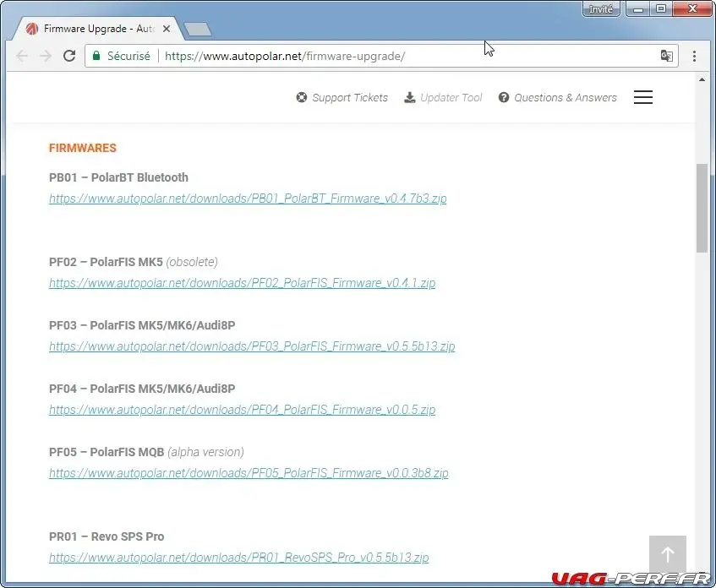Open Support Tickets link

coord(350,97)
